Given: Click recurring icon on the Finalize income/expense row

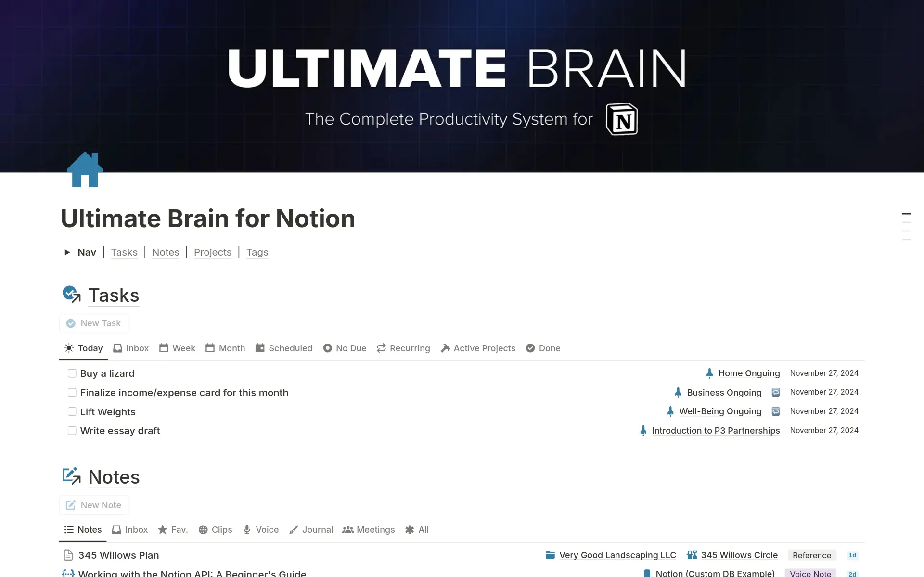Looking at the screenshot, I should click(776, 392).
